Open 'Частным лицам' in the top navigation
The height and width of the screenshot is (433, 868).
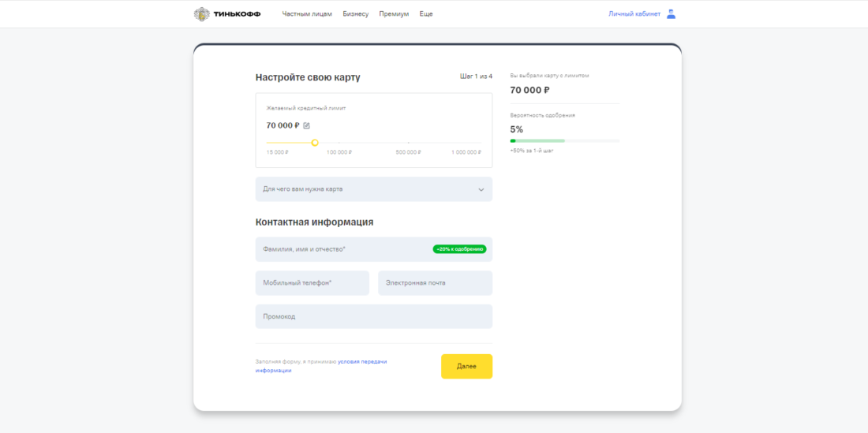point(307,14)
